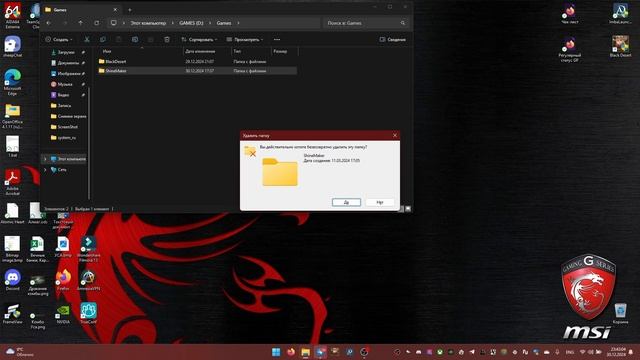Click the Copy icon in Explorer toolbar
The height and width of the screenshot is (360, 640).
click(x=102, y=40)
